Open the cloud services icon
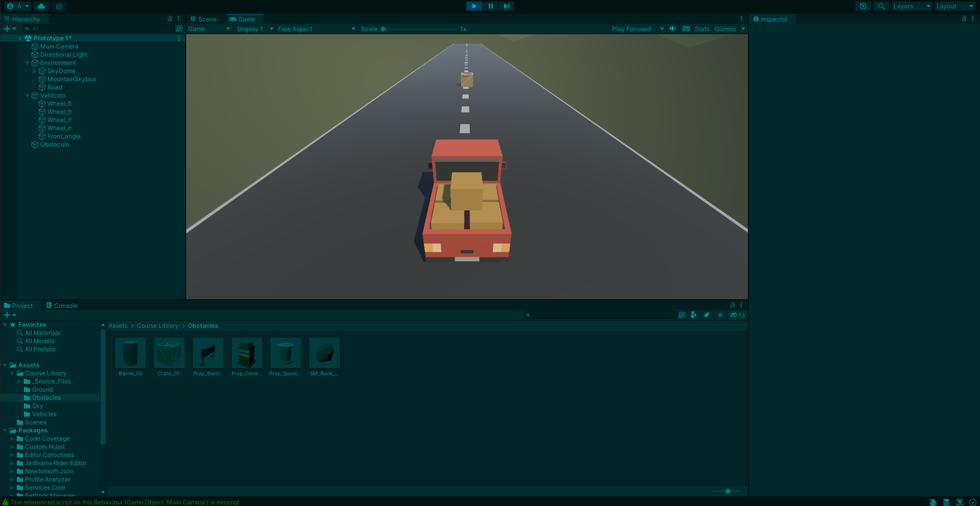The height and width of the screenshot is (506, 980). click(41, 6)
